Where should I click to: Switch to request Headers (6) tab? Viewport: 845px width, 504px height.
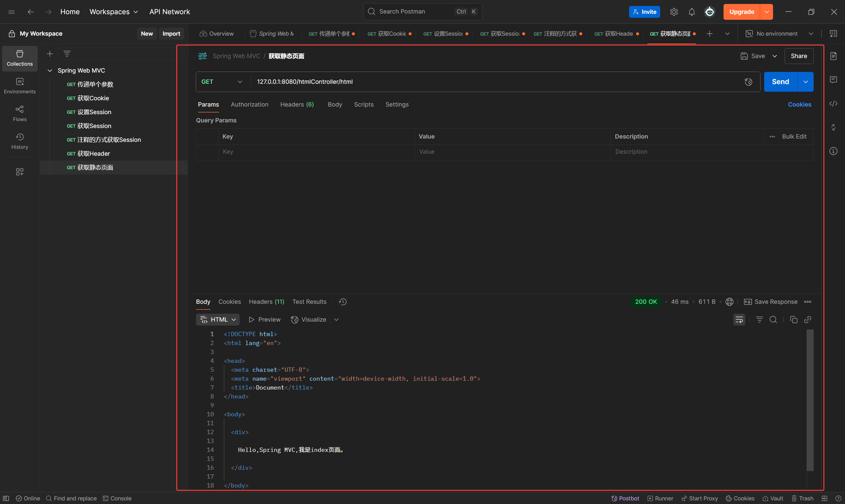tap(297, 105)
